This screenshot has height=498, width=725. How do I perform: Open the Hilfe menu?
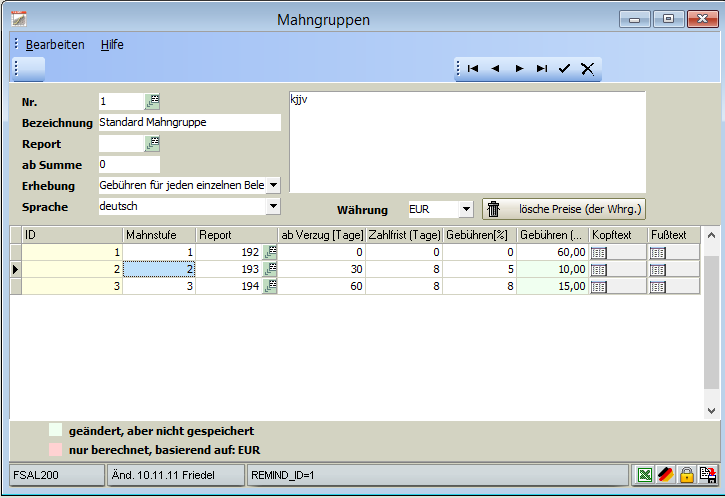(x=112, y=45)
